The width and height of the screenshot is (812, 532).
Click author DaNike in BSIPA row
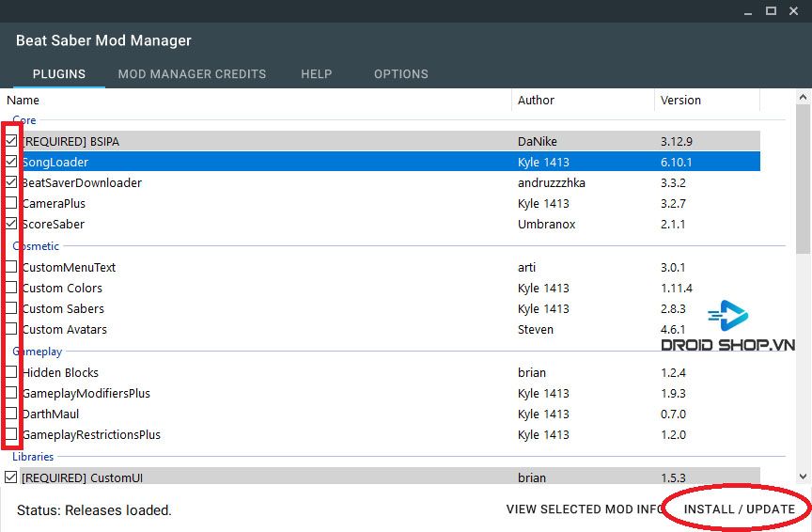click(537, 141)
